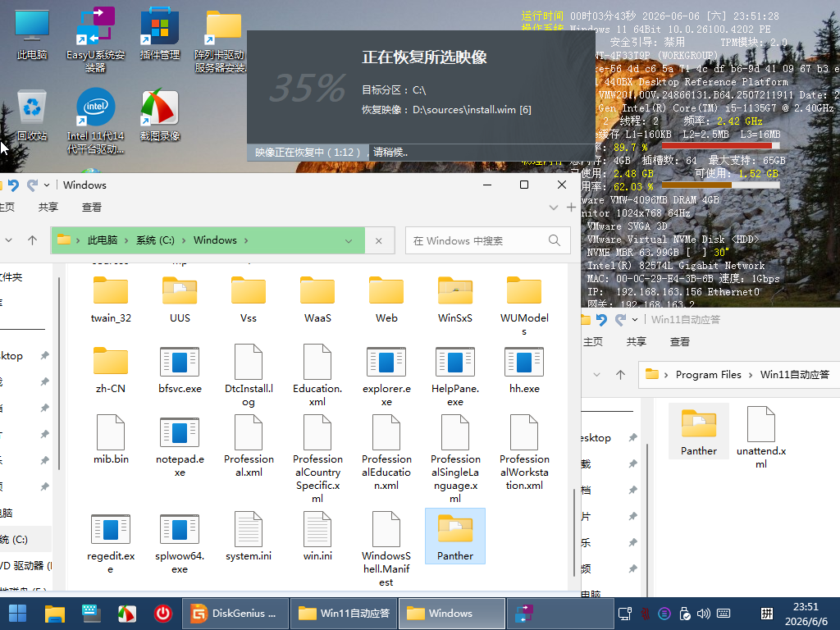
Task: Expand chevron after Program Files breadcrumb
Action: pos(751,375)
